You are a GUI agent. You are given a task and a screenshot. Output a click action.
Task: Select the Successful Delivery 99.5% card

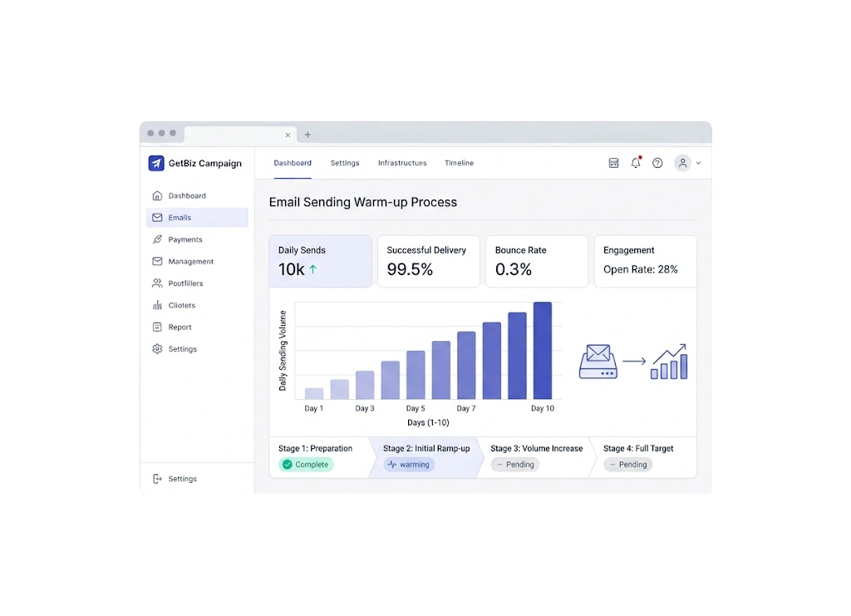[429, 261]
